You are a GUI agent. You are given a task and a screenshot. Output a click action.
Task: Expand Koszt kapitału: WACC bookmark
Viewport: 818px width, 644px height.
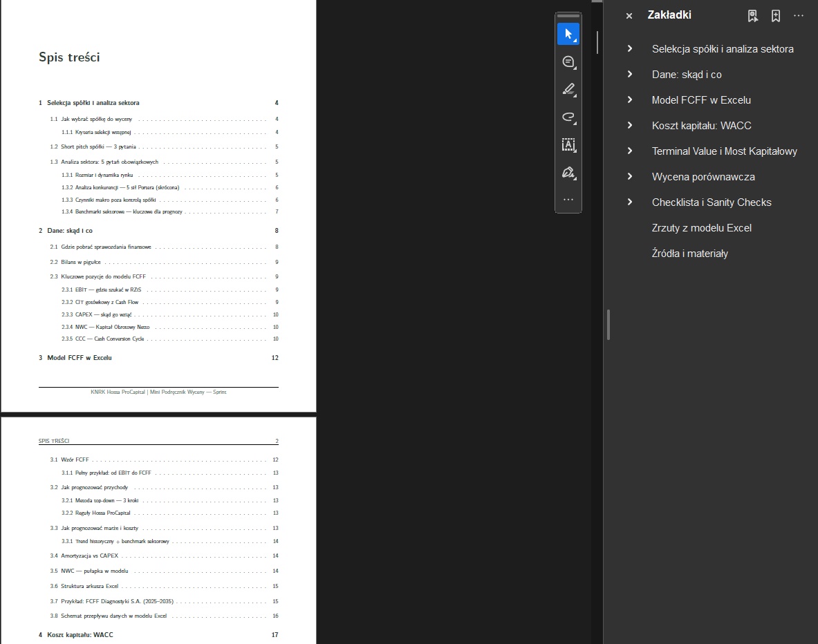pos(630,125)
